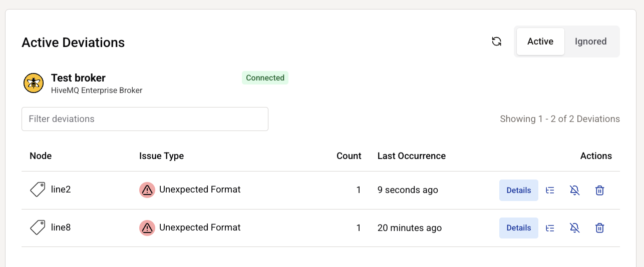
Task: Click line2 warning triangle icon
Action: point(147,190)
